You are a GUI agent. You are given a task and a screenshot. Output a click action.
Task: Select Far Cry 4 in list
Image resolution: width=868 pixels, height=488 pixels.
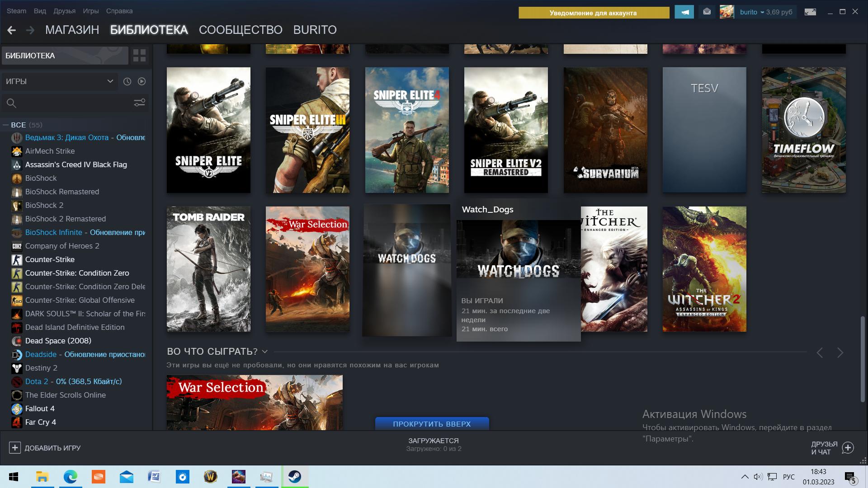[41, 422]
